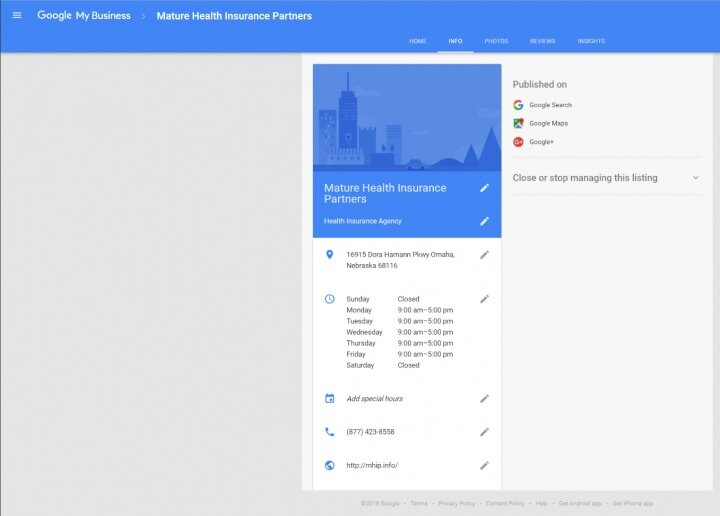Click the map pin location icon
The image size is (720, 516).
pyautogui.click(x=329, y=255)
